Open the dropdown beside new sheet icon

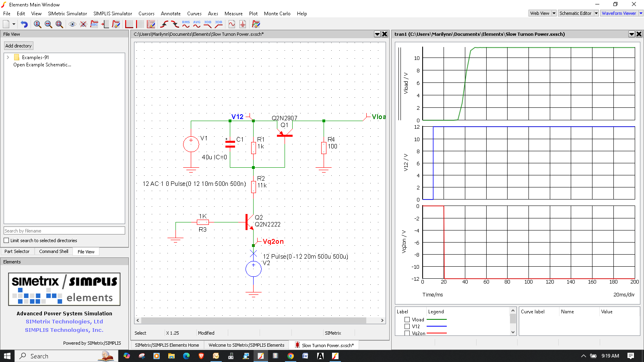click(14, 24)
